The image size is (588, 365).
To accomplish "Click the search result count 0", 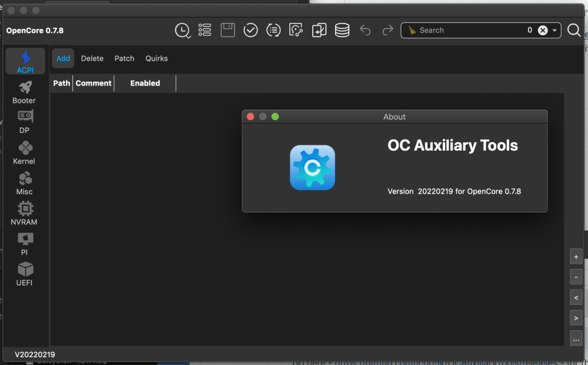I will point(530,30).
